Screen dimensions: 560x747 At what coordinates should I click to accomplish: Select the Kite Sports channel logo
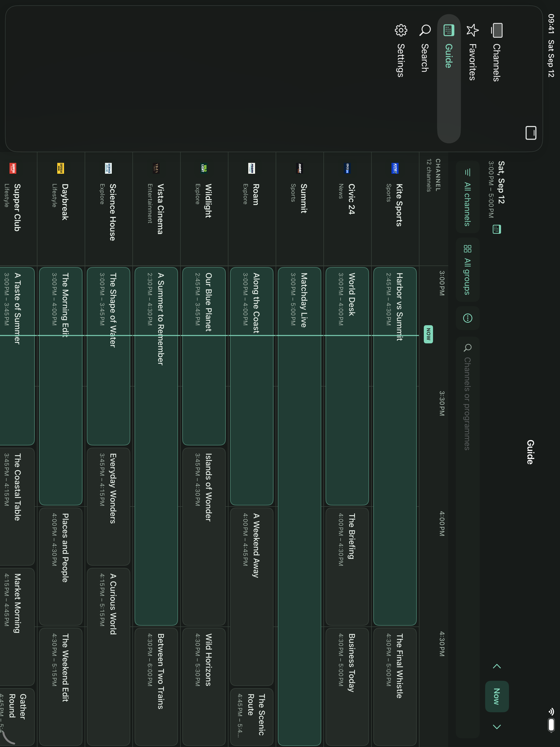(395, 168)
